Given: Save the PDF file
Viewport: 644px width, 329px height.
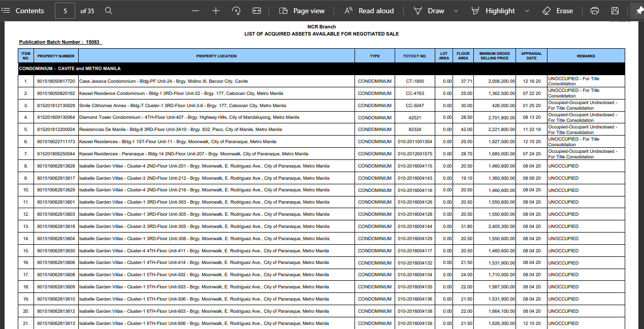Looking at the screenshot, I should tap(615, 11).
